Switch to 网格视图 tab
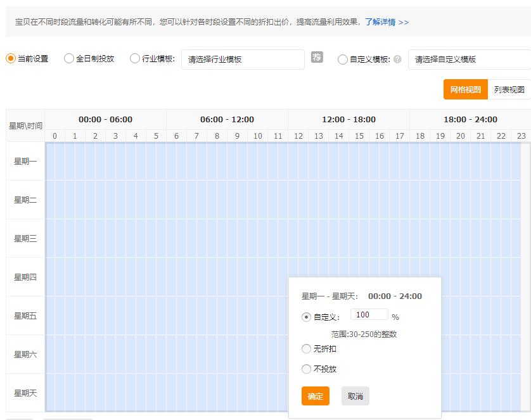The height and width of the screenshot is (420, 531). [x=466, y=89]
